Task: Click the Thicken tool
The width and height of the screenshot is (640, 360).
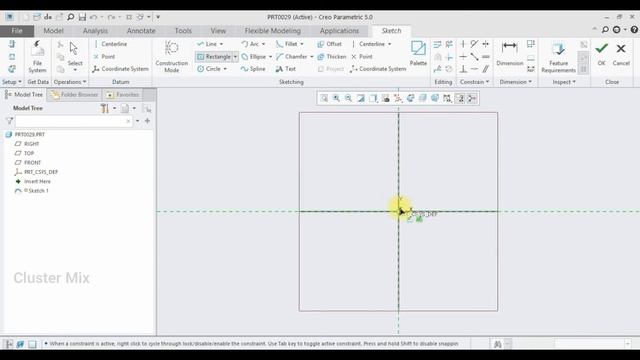Action: (x=331, y=57)
